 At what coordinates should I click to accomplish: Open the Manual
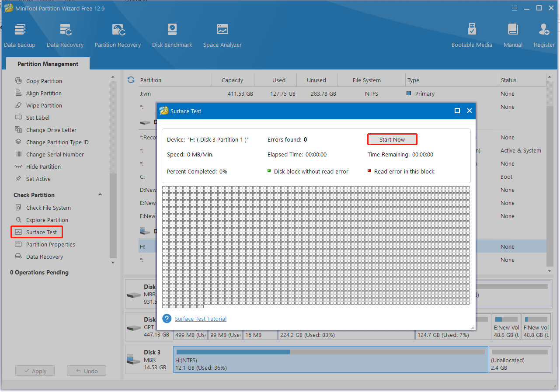click(x=513, y=35)
